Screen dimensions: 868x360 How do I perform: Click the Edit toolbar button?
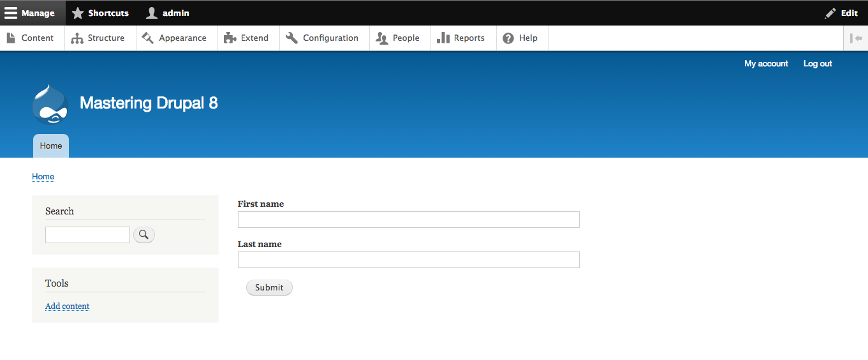coord(842,13)
